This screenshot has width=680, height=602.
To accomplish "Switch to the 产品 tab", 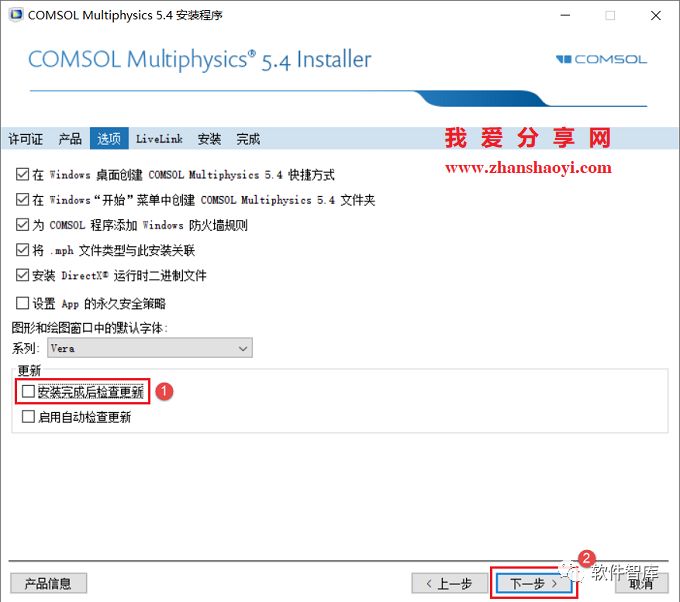I will (70, 139).
